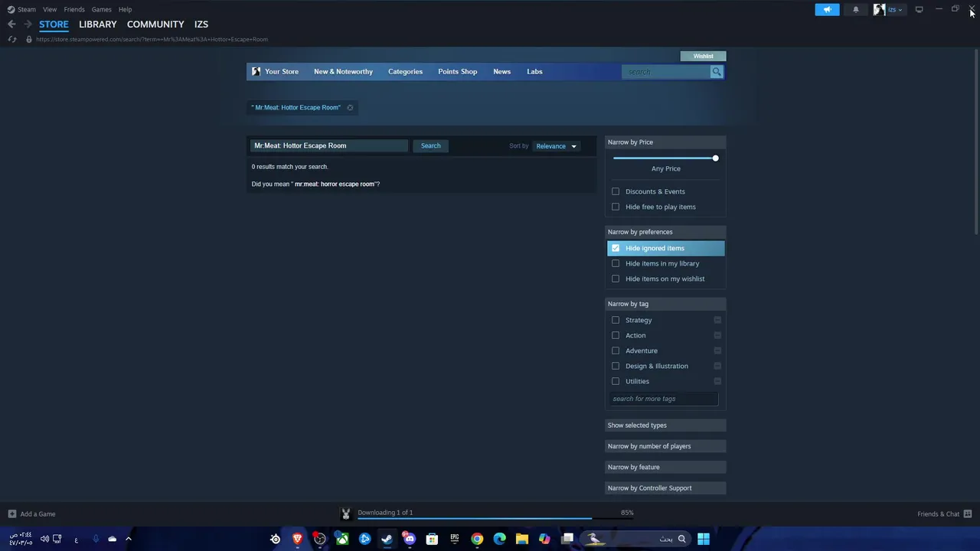Open the View menu

click(x=50, y=9)
